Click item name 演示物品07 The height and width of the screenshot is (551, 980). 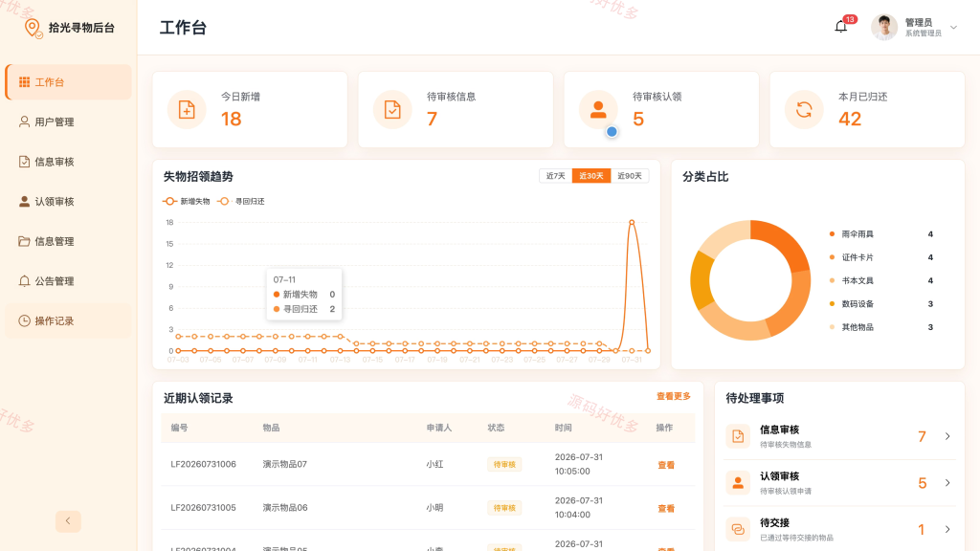[285, 464]
